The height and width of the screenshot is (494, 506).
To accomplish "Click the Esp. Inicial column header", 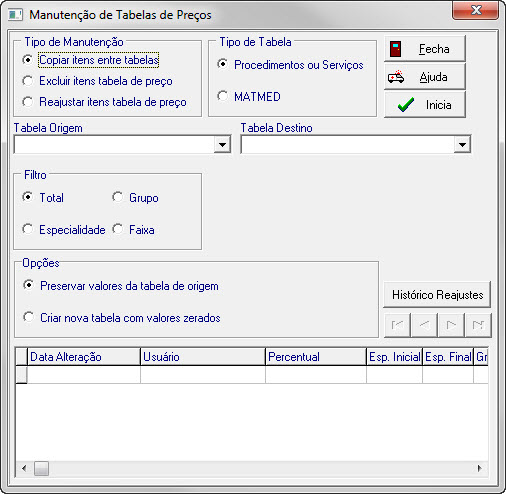I will click(x=394, y=357).
